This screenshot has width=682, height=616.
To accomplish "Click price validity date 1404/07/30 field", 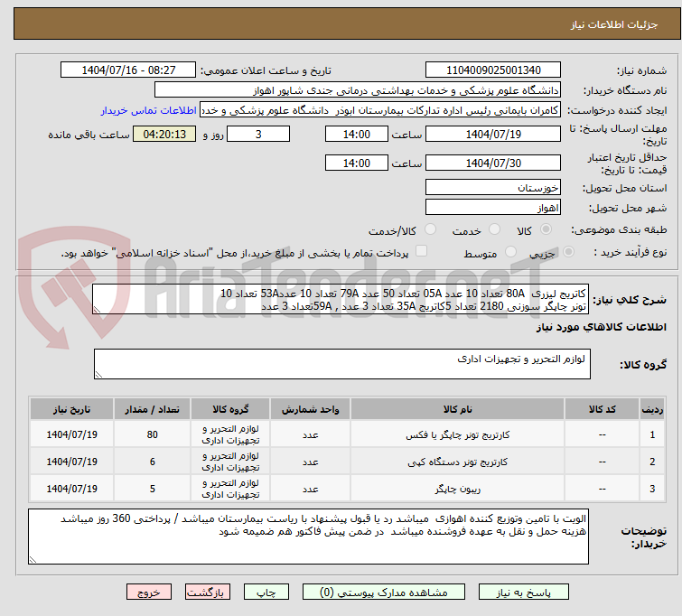I will tap(493, 163).
